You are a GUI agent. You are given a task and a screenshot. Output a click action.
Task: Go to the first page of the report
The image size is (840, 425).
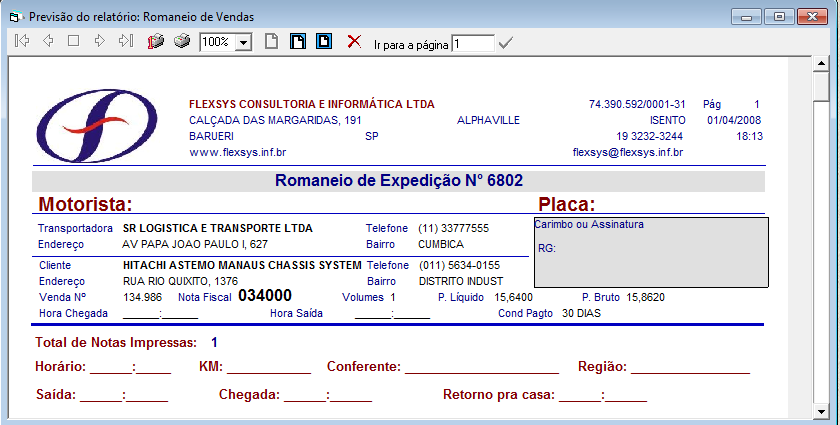[22, 41]
